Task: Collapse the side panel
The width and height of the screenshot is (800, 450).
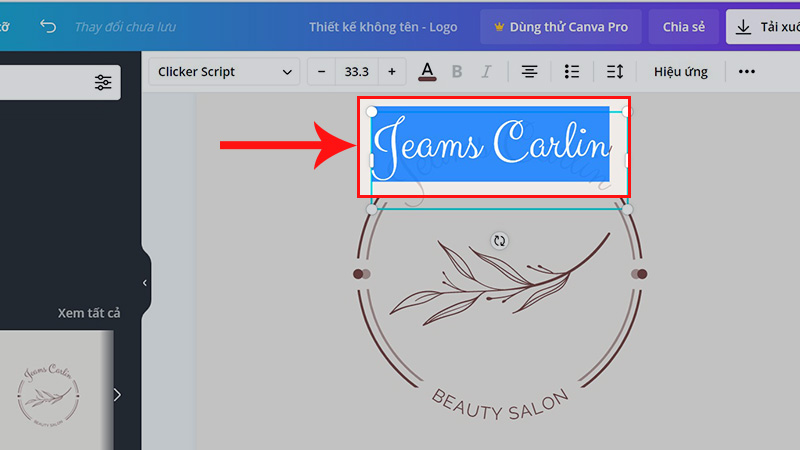Action: click(145, 283)
